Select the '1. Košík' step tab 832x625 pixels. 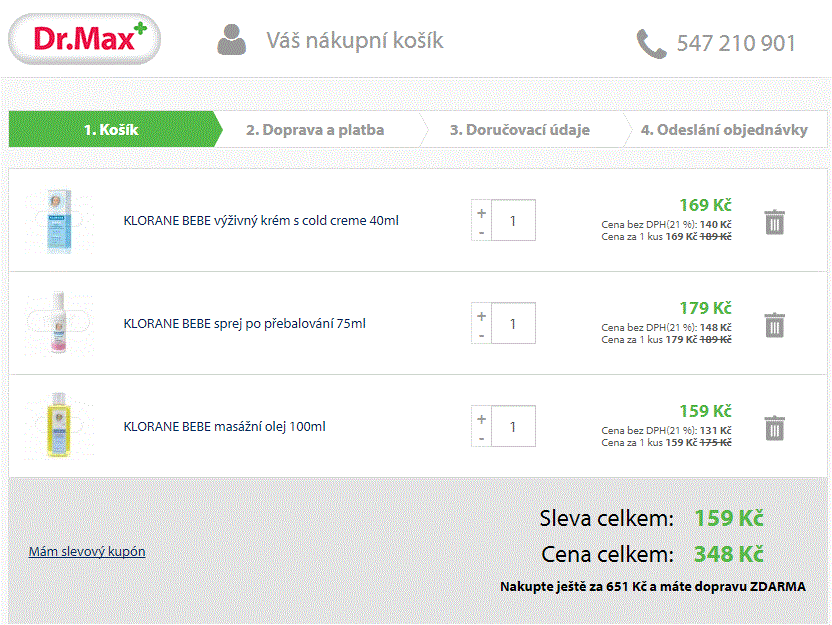point(111,130)
